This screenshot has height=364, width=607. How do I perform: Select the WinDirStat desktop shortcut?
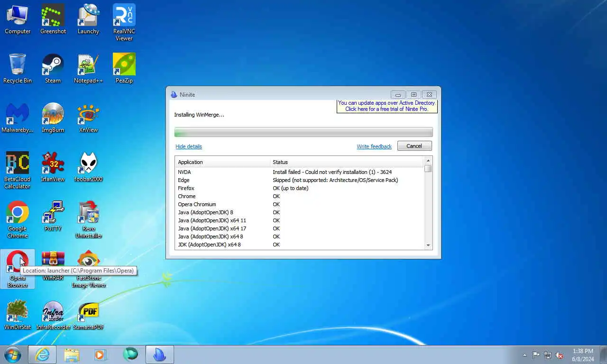(x=18, y=315)
